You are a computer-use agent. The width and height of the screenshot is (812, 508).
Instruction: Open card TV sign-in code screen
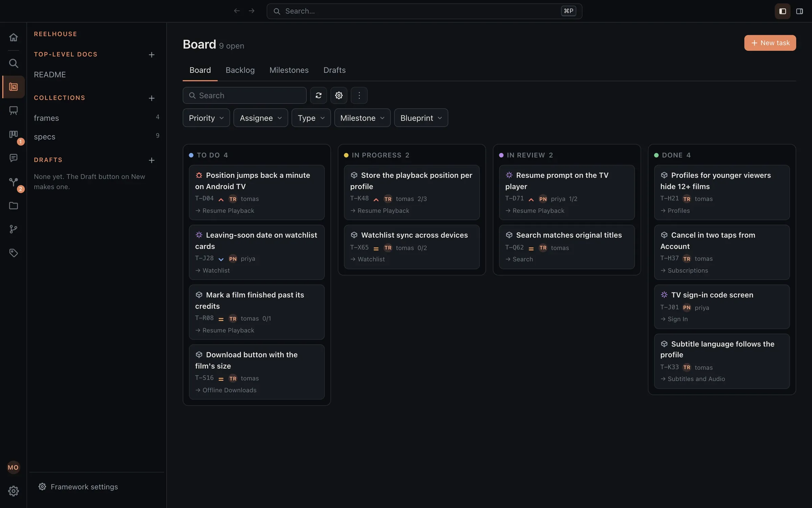coord(722,307)
